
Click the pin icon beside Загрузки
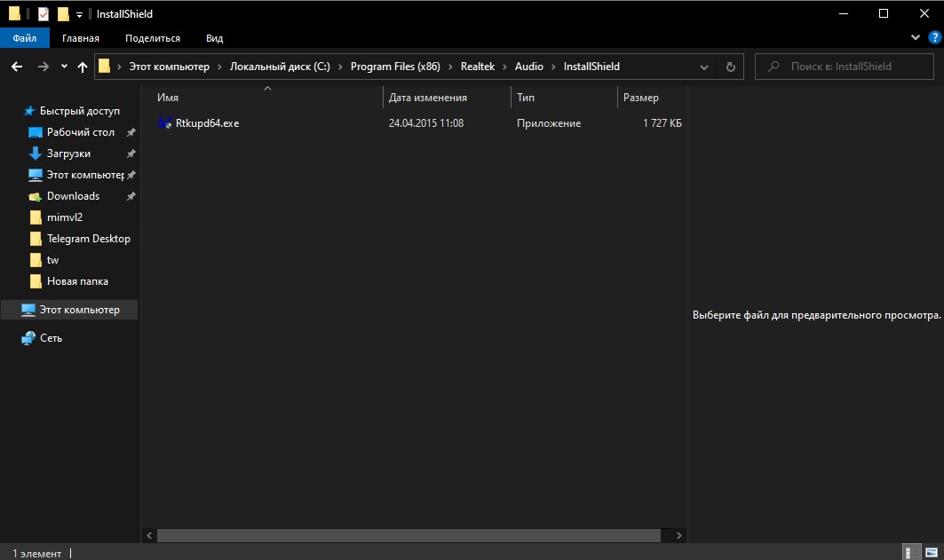tap(131, 154)
